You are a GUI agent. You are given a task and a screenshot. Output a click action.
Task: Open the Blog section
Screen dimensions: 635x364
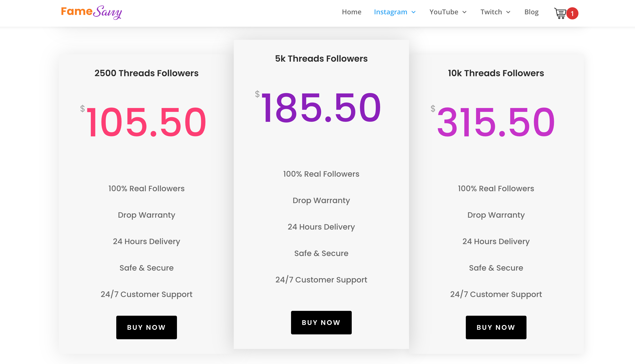(532, 12)
